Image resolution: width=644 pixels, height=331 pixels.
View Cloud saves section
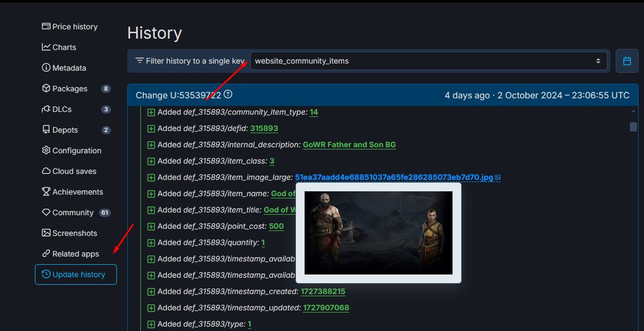(x=69, y=171)
